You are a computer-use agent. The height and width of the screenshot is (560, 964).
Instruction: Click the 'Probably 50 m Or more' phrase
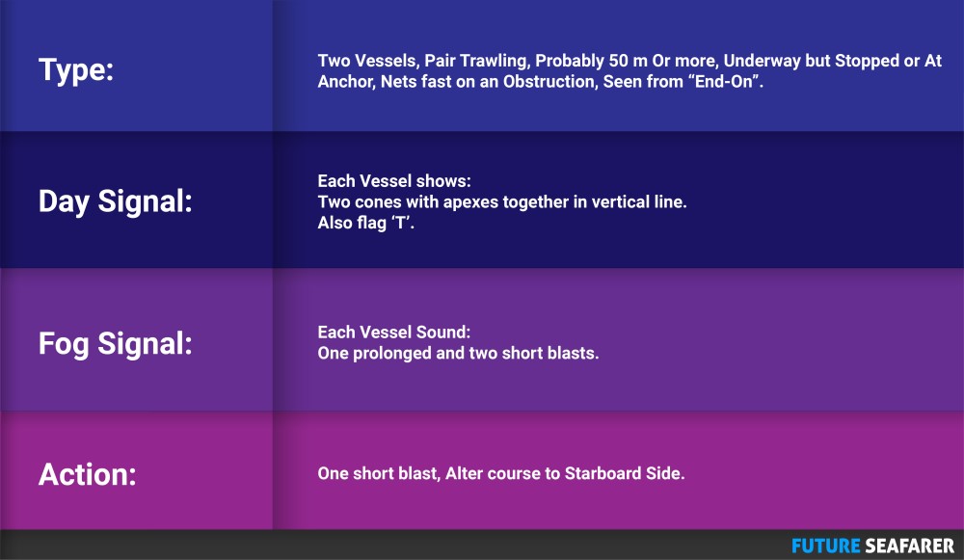point(627,61)
